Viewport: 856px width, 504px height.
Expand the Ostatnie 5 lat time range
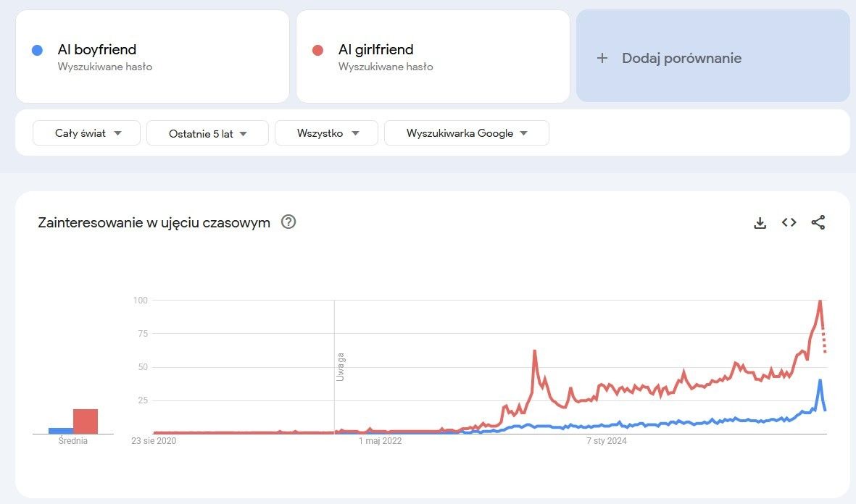click(x=207, y=133)
